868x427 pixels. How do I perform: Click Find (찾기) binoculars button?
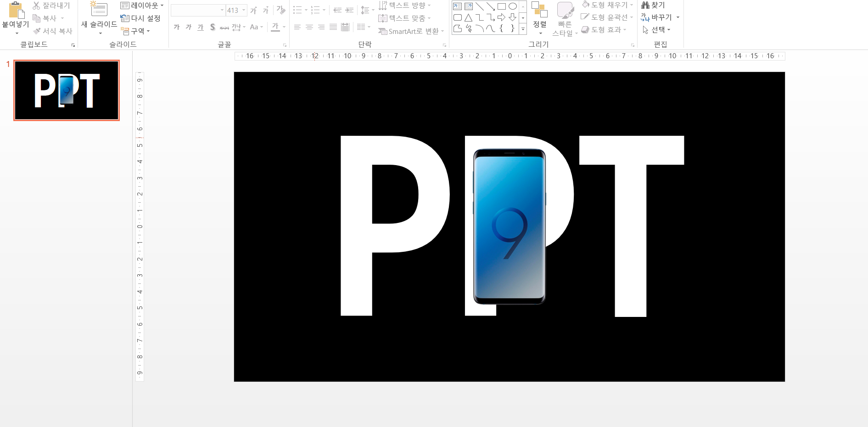coord(653,5)
